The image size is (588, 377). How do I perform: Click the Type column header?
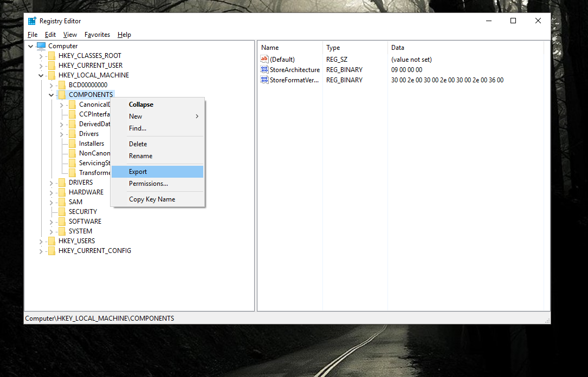click(x=355, y=48)
